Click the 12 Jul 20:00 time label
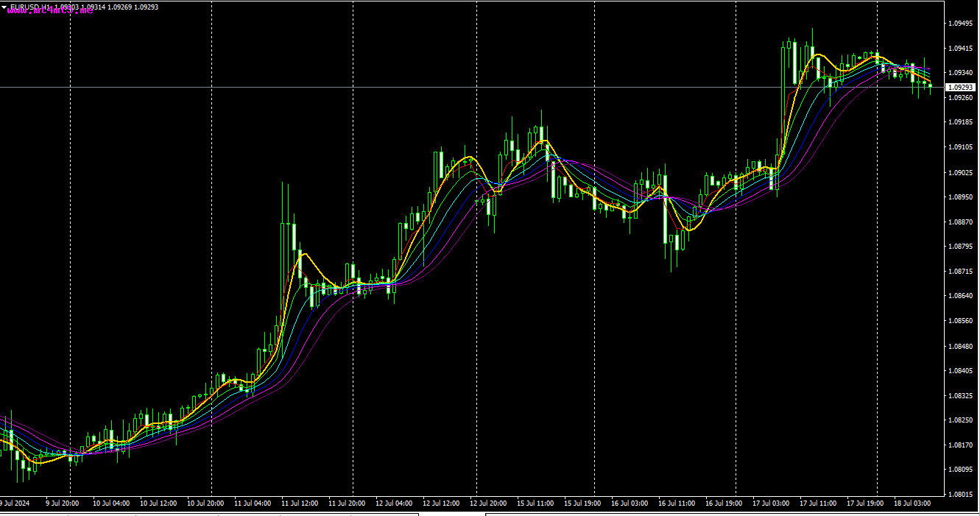This screenshot has width=980, height=516. point(488,503)
